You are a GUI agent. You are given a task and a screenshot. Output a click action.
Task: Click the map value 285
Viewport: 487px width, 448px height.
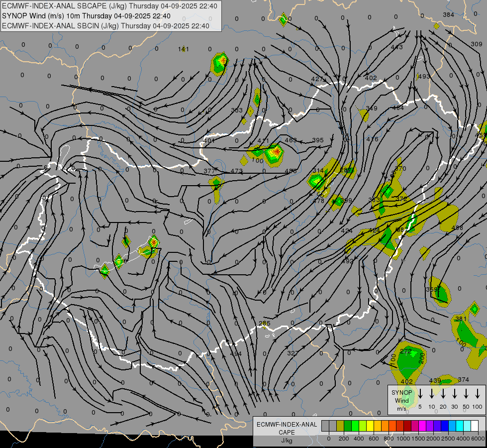(x=265, y=324)
